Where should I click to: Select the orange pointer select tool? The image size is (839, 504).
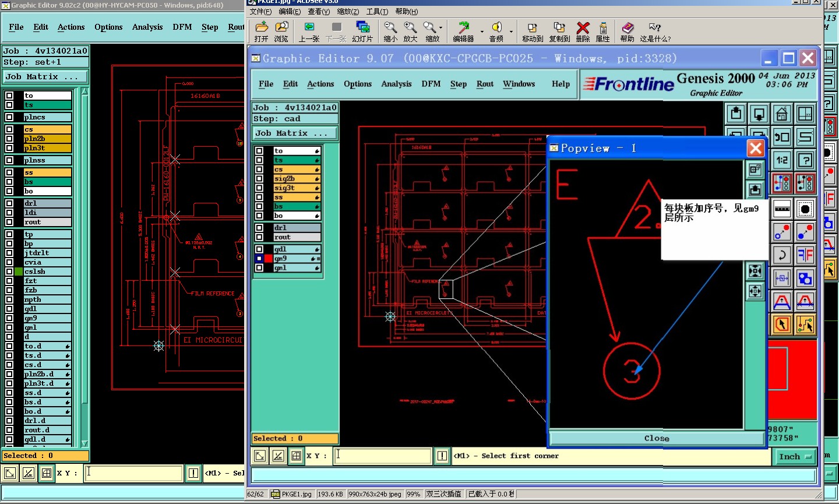[782, 324]
